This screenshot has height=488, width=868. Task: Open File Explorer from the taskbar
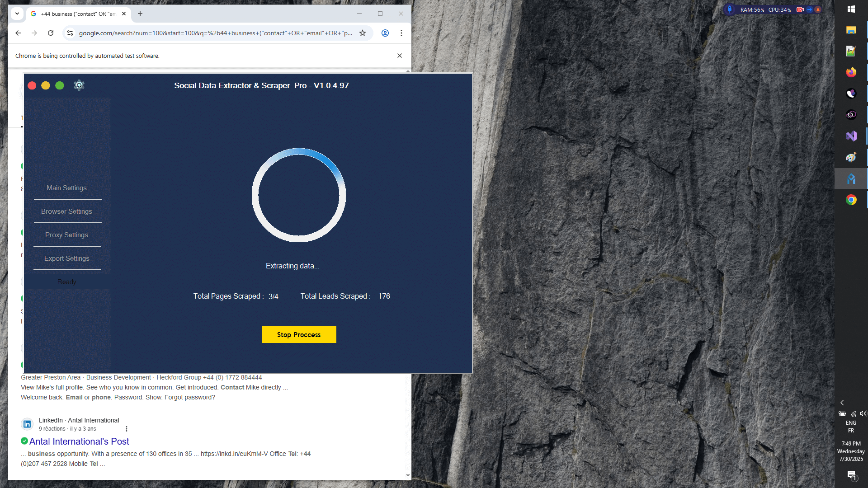point(851,30)
